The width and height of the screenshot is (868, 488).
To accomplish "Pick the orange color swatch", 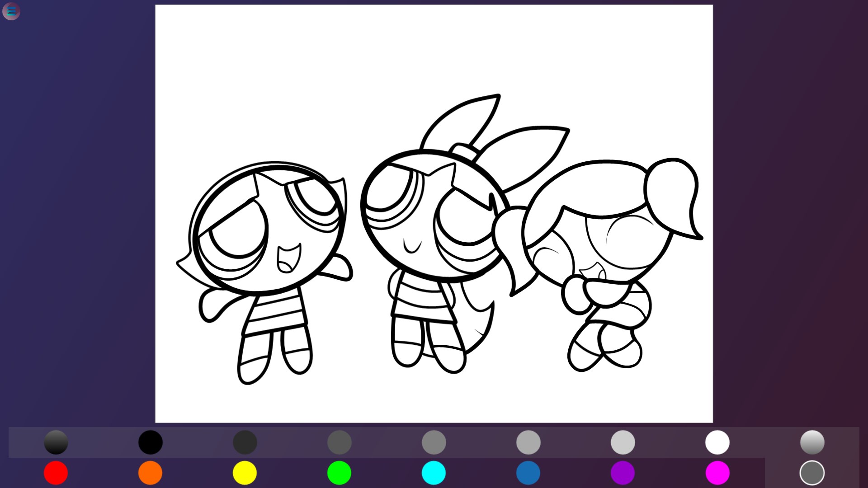I will [150, 473].
